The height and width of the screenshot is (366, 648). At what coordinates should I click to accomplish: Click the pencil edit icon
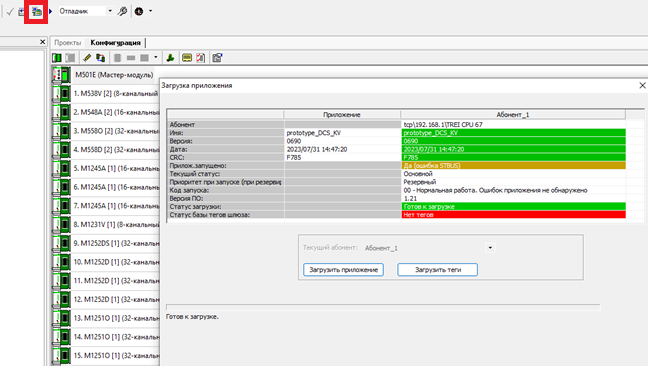[87, 58]
